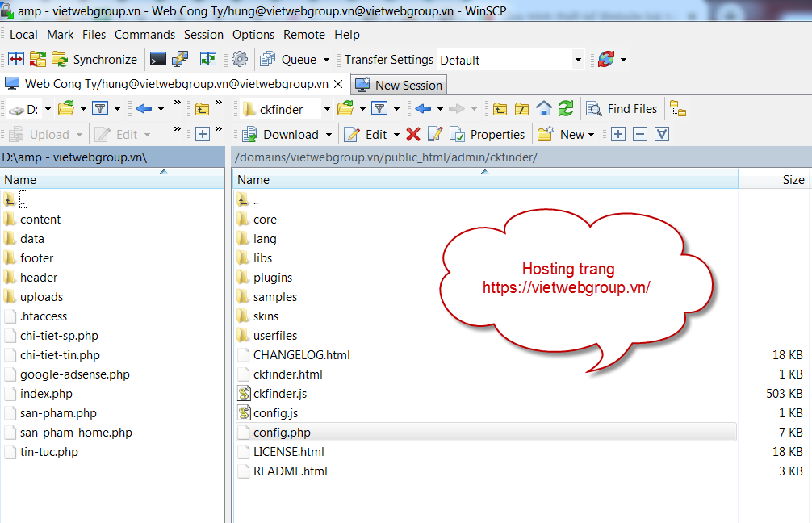Open the Download button dropdown arrow
812x523 pixels.
coord(329,135)
